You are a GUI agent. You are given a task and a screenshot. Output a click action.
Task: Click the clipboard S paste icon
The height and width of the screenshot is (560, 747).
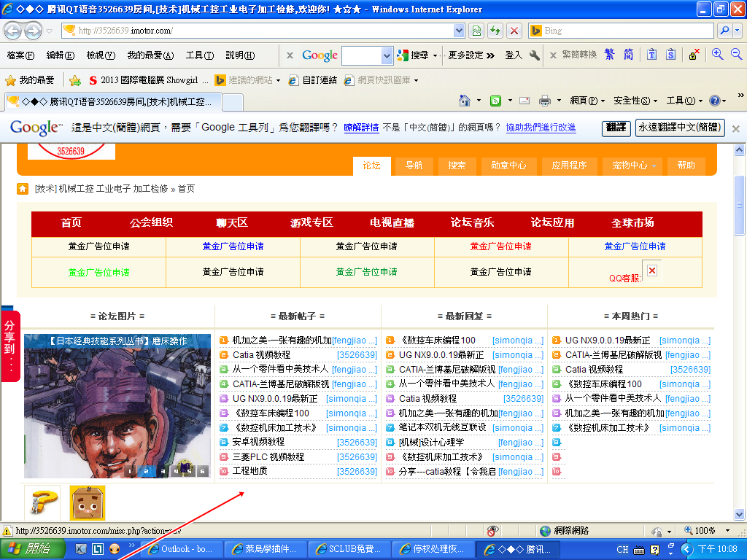tap(671, 55)
